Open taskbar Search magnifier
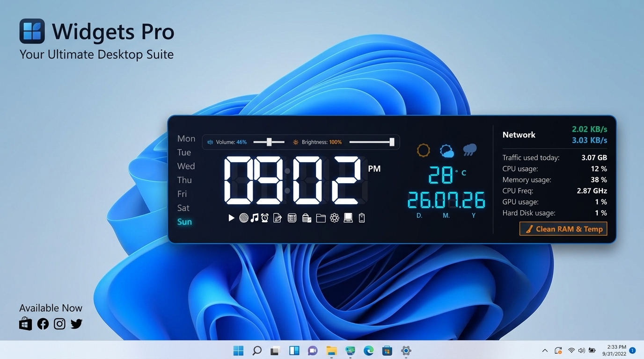 click(257, 351)
